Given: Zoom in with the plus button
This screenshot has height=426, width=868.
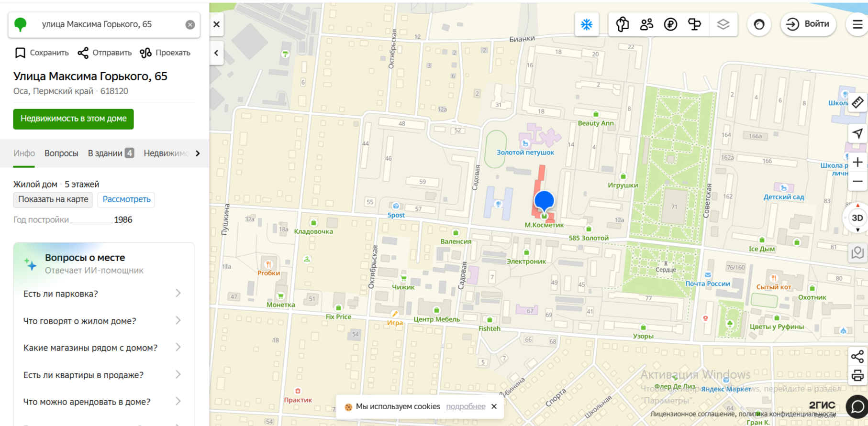Looking at the screenshot, I should click(857, 162).
